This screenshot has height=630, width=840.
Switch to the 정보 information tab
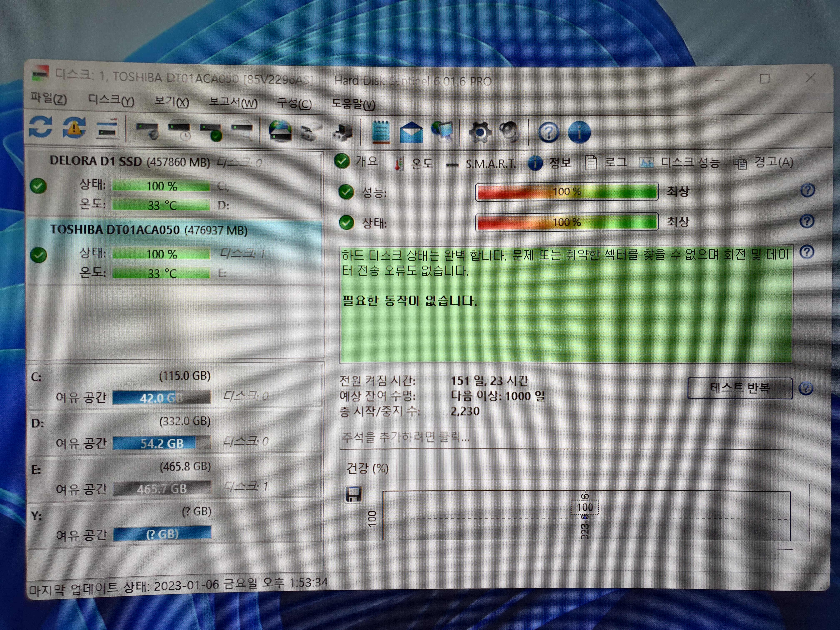tap(550, 163)
